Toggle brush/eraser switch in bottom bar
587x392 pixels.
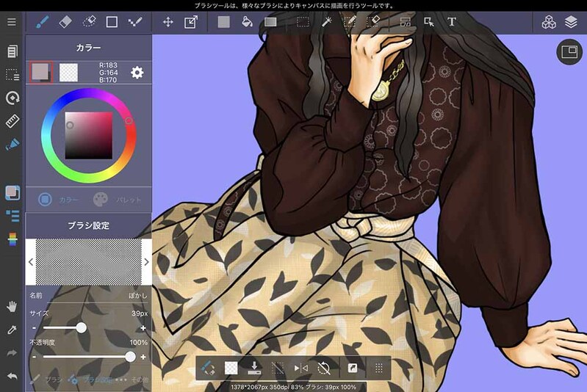[x=208, y=368]
